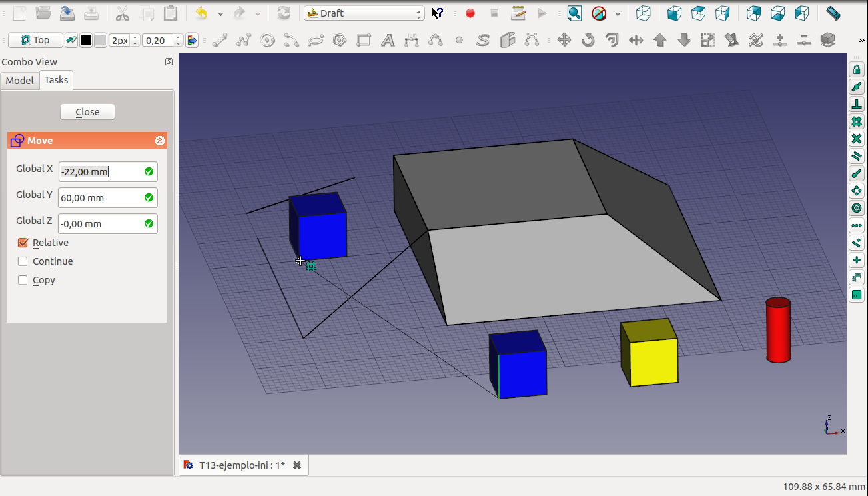868x496 pixels.
Task: Switch to axonometric view cube icon
Action: point(643,13)
